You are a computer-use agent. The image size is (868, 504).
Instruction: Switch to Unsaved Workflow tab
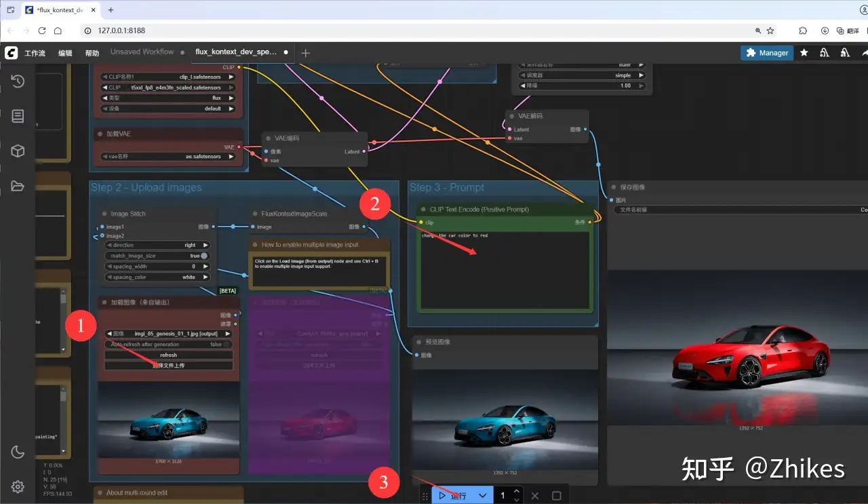[x=142, y=52]
